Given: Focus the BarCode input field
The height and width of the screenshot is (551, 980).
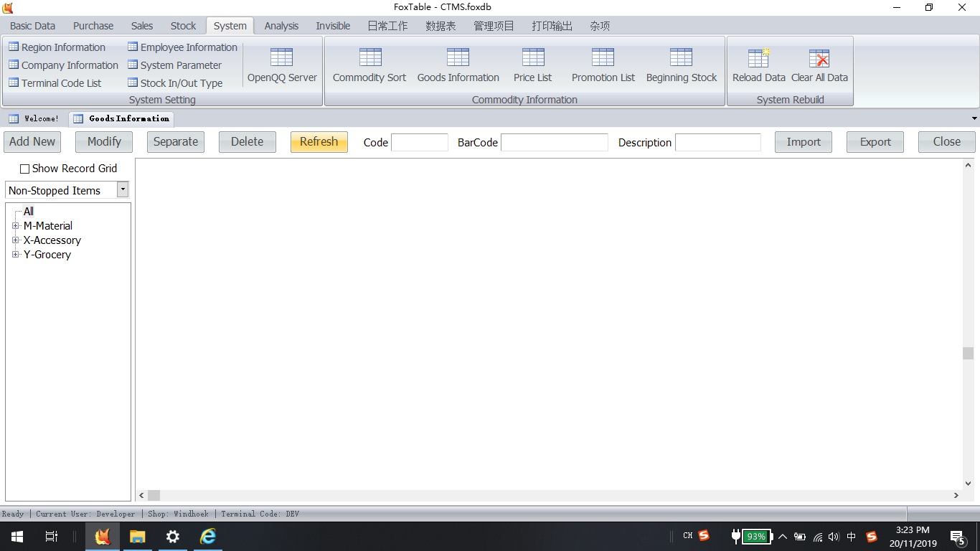Looking at the screenshot, I should tap(555, 142).
